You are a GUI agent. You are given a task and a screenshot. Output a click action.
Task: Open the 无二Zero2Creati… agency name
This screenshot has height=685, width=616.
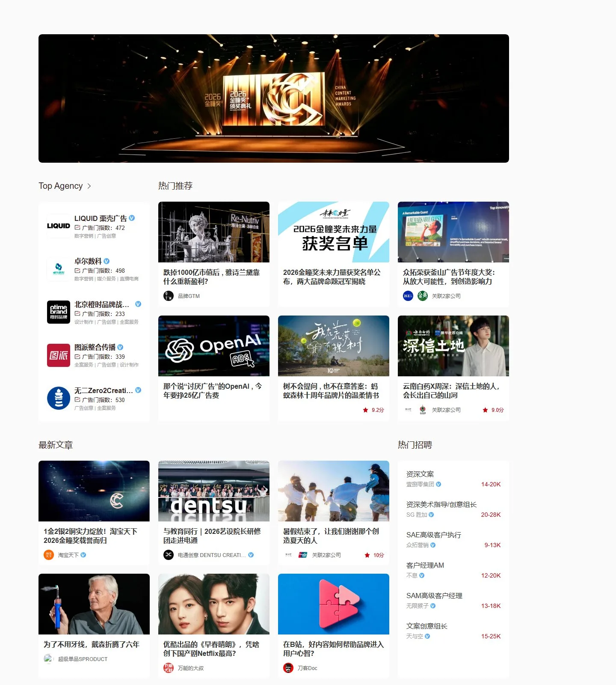pos(104,390)
